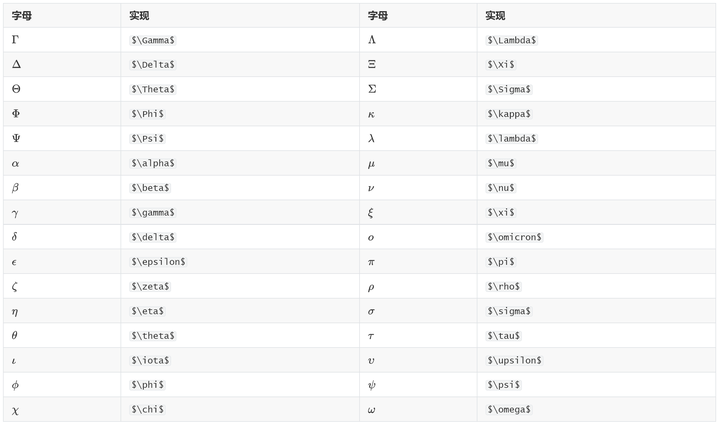Viewport: 720px width, 423px height.
Task: Select the $\omega$ code text
Action: point(508,409)
